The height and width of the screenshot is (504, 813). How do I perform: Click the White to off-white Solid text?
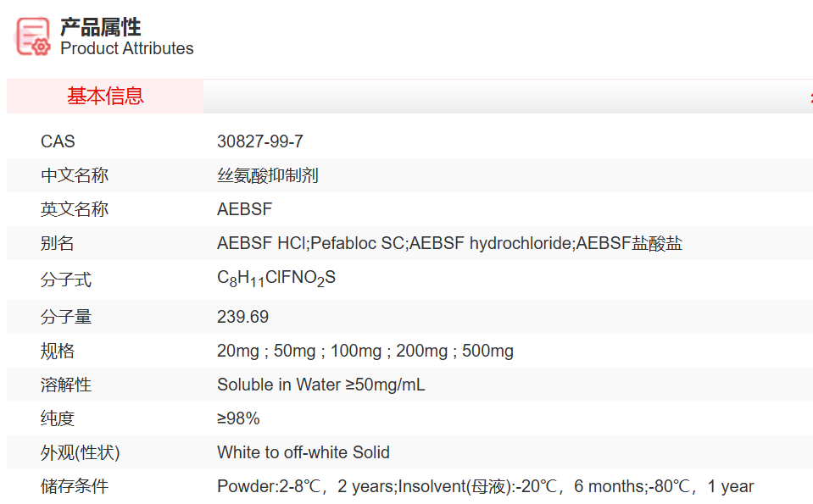303,452
